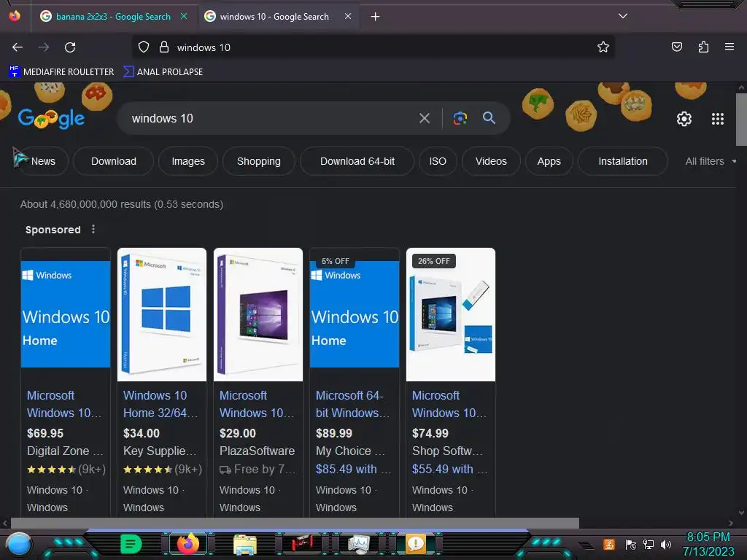
Task: Reload the current page
Action: [x=70, y=47]
